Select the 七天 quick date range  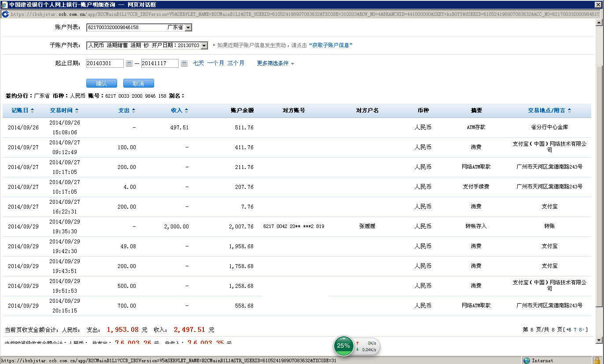point(199,63)
